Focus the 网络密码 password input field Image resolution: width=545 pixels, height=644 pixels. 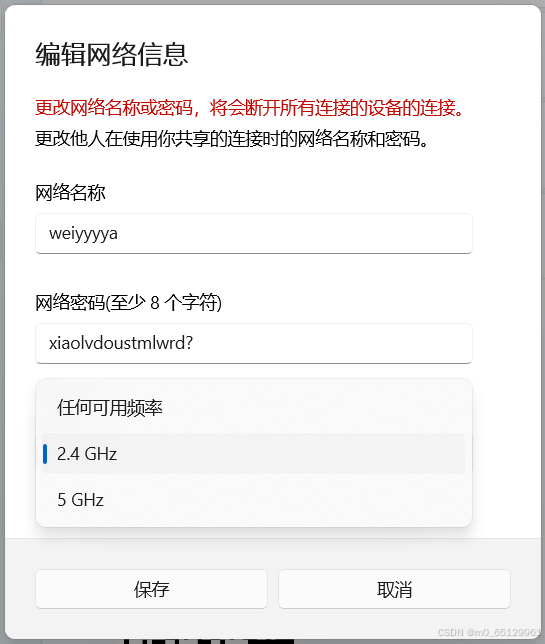click(254, 343)
